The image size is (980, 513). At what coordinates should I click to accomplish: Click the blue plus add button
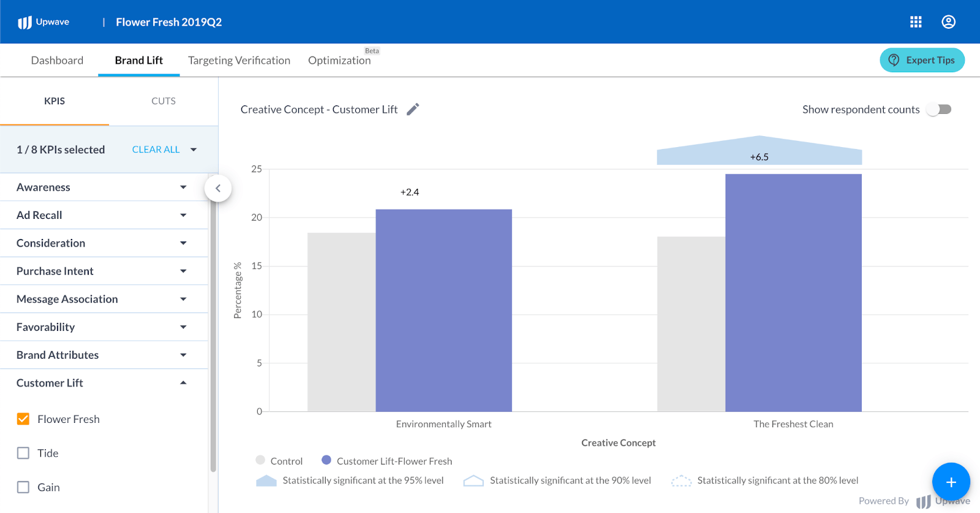point(951,482)
